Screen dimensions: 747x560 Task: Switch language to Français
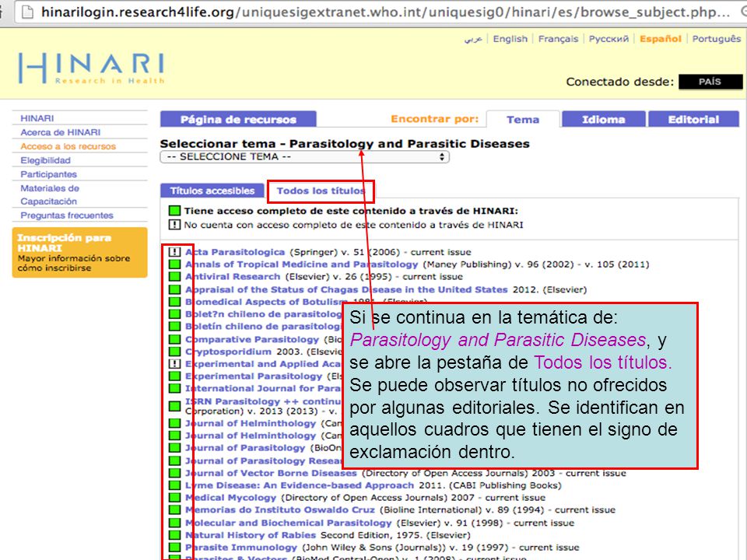[558, 39]
